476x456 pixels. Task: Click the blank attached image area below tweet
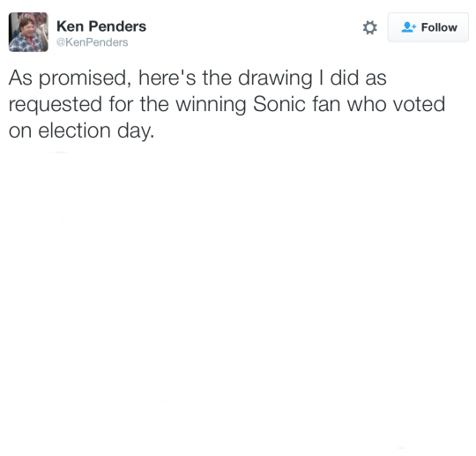(x=238, y=301)
